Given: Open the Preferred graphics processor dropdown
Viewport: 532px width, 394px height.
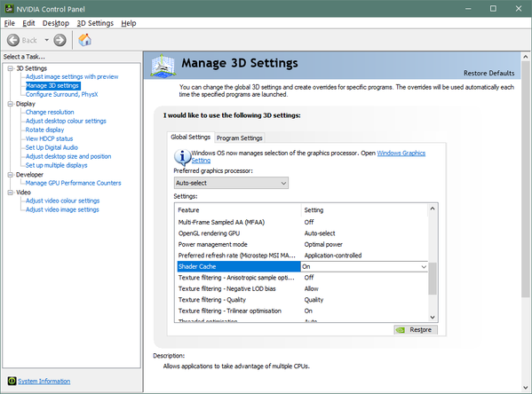Looking at the screenshot, I should (x=231, y=183).
